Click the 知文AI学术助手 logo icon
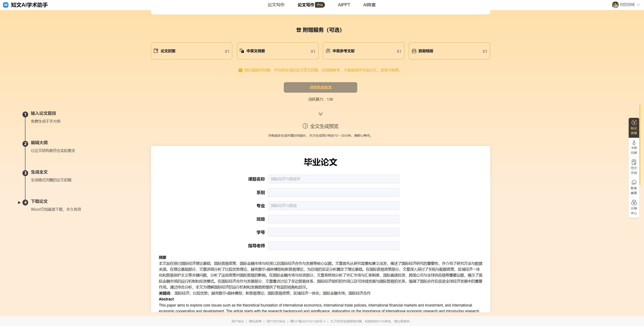 click(6, 5)
